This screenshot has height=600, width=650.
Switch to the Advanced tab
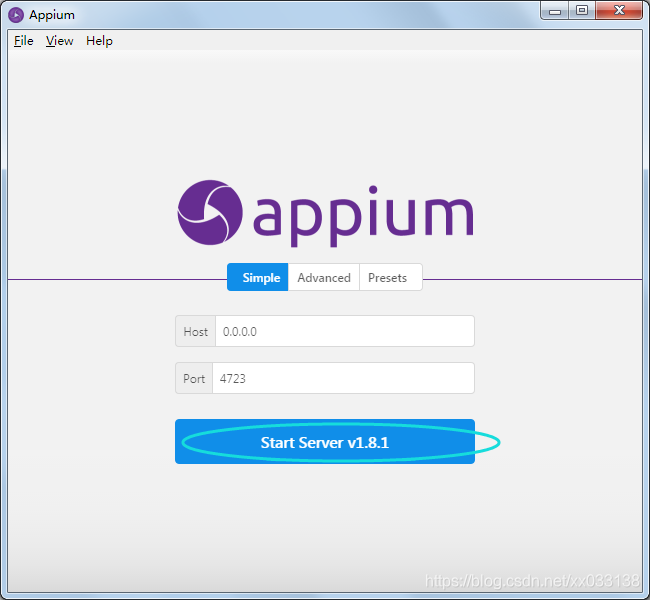click(x=324, y=277)
